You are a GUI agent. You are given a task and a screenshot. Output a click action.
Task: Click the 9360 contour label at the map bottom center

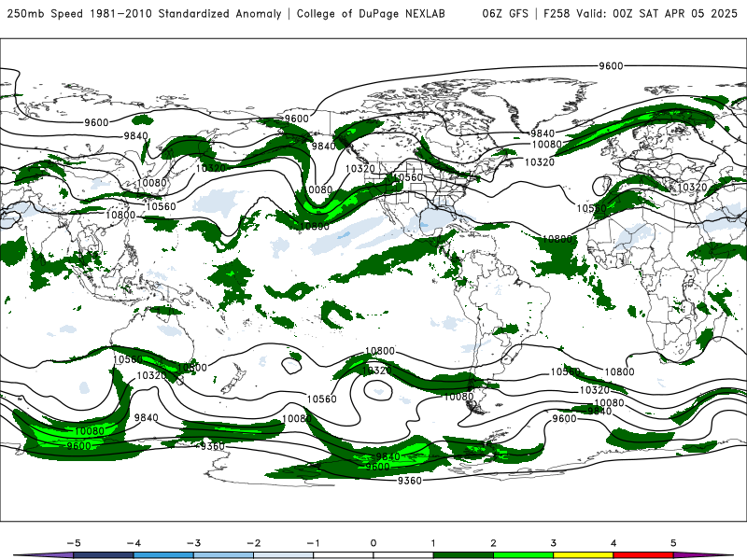(x=410, y=481)
